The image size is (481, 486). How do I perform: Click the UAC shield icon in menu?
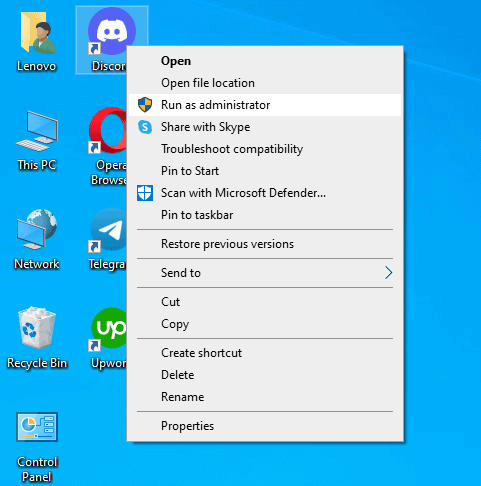[145, 105]
